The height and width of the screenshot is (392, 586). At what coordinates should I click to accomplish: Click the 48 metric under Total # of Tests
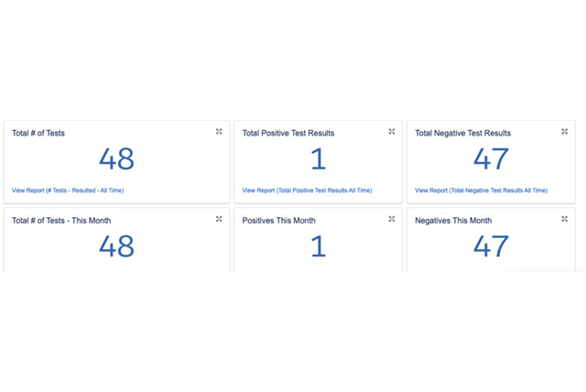(116, 159)
